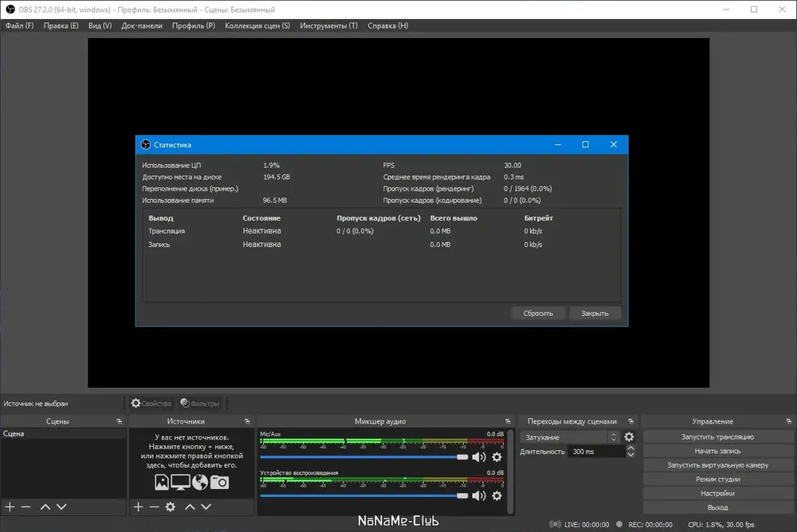797x532 pixels.
Task: Open the Коллекция сцен (S) menu
Action: click(257, 25)
